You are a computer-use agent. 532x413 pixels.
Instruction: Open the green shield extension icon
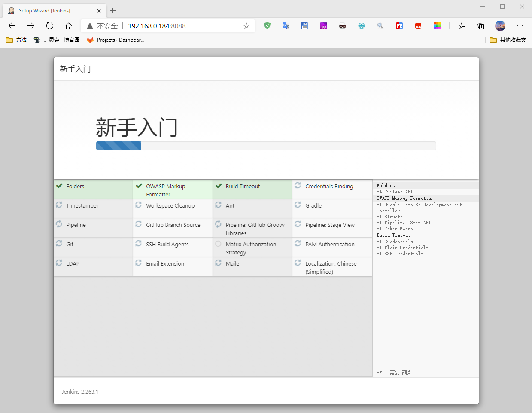267,26
